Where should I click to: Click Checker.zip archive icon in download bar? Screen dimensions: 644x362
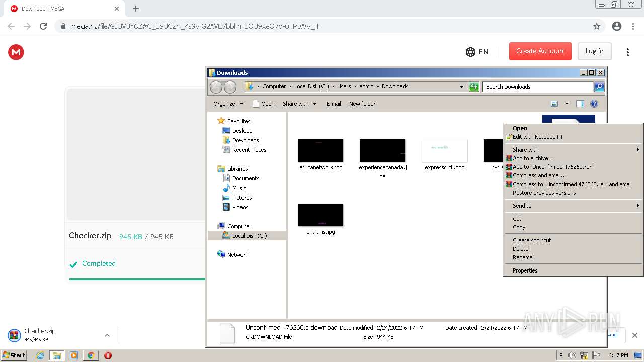tap(14, 335)
